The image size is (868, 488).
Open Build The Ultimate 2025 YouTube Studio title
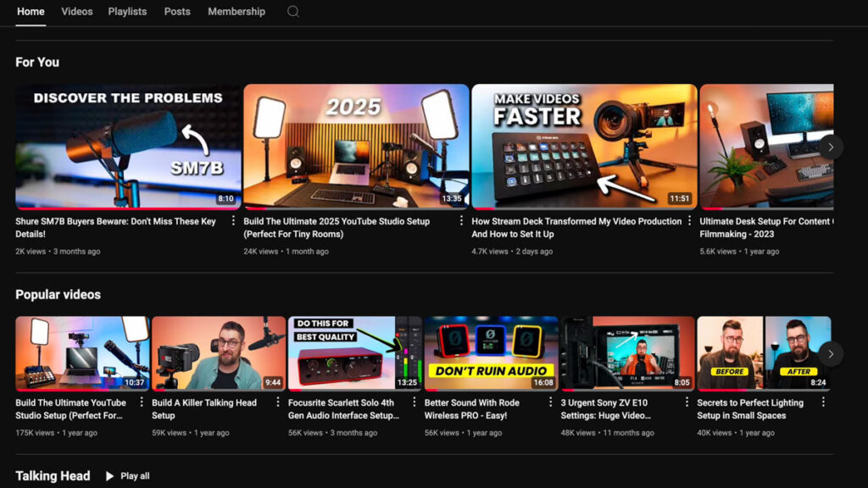(x=337, y=227)
